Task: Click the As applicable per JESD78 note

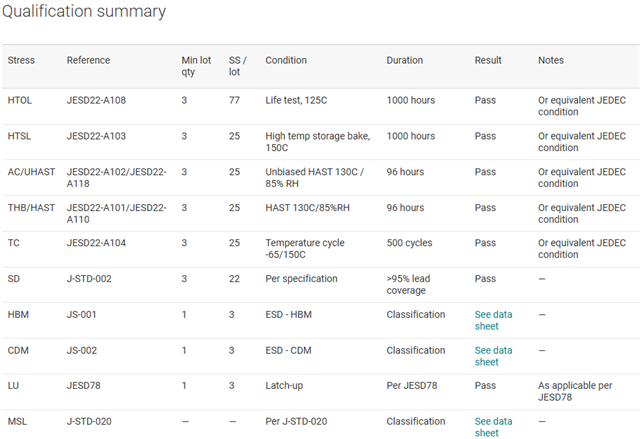Action: [575, 391]
